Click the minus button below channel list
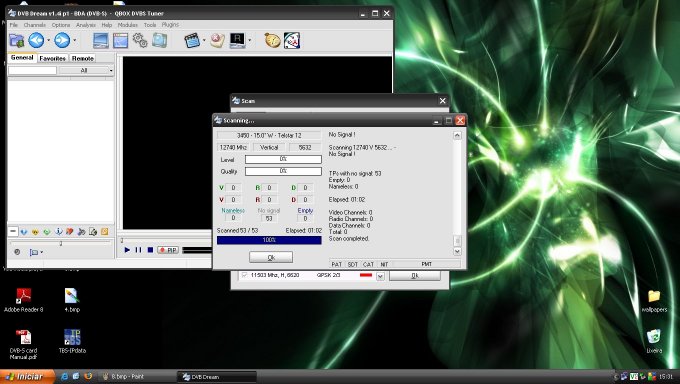 tap(13, 232)
